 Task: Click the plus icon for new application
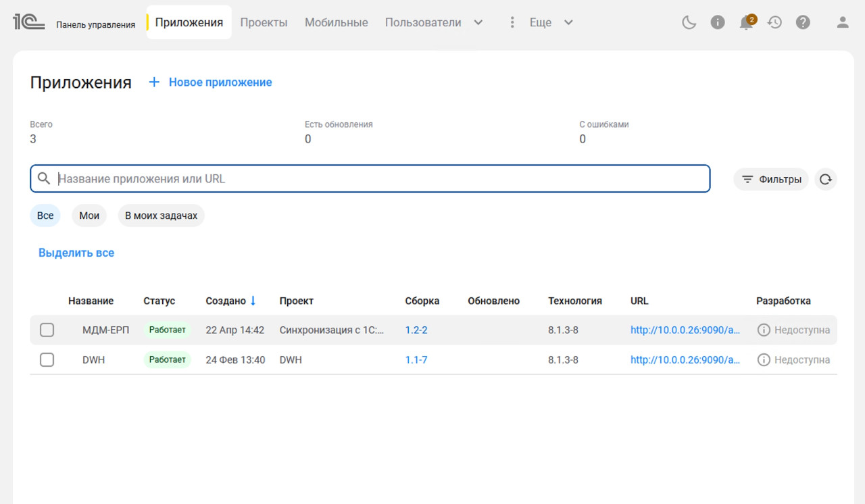coord(154,82)
